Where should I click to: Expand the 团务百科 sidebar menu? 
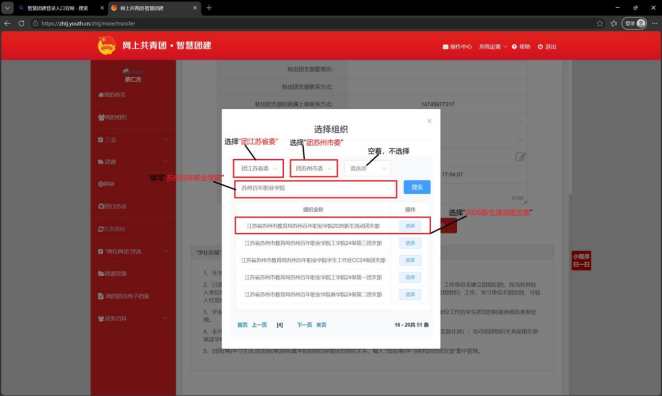coord(133,318)
